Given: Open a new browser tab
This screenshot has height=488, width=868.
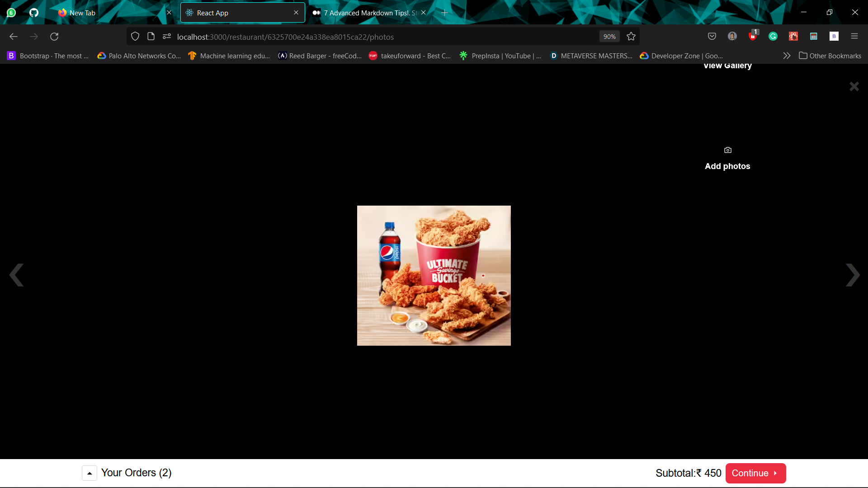Looking at the screenshot, I should coord(445,13).
